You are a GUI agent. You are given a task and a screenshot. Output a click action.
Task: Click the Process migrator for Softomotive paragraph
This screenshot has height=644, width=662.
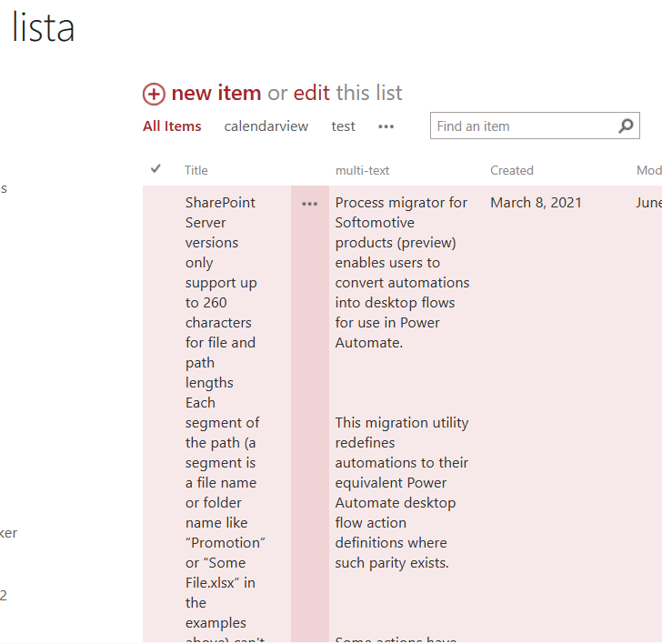click(402, 272)
